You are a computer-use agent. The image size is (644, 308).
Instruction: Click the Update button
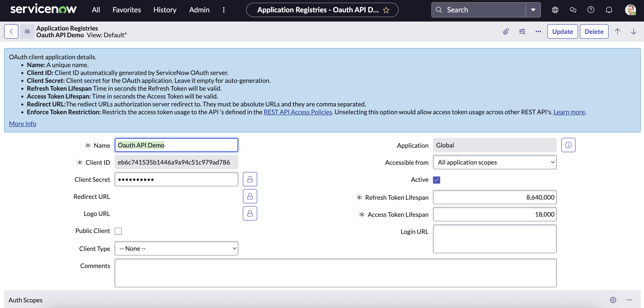562,31
